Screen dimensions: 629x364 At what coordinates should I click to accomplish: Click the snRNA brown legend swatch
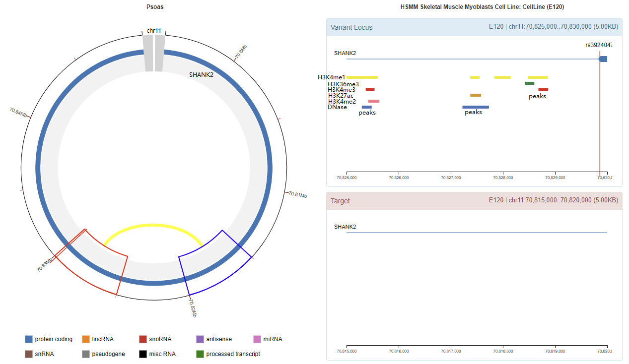point(29,354)
